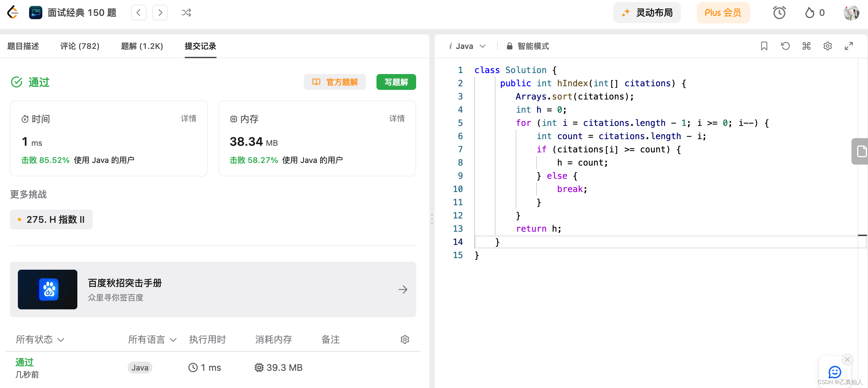Pick a random problem with shuffle icon
The height and width of the screenshot is (388, 868).
pos(186,13)
